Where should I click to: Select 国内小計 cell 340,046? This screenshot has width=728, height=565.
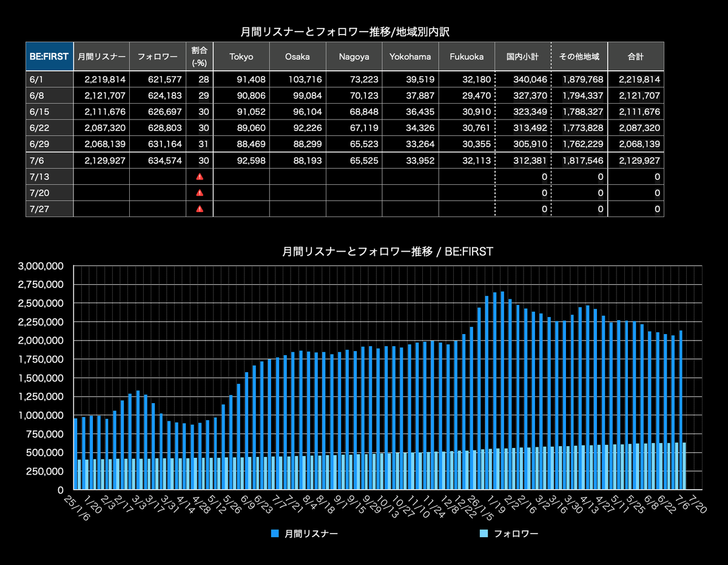[523, 79]
